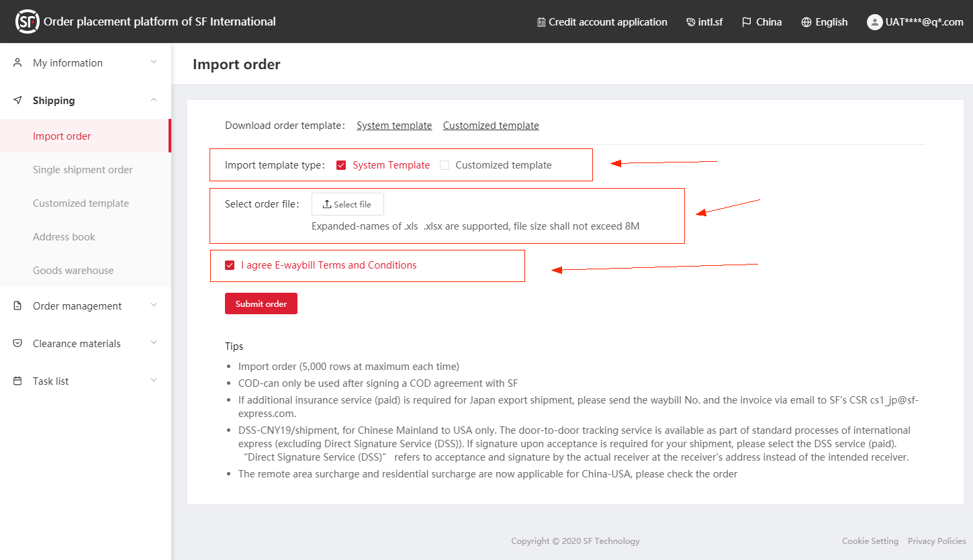
Task: Expand My information chevron
Action: 154,62
